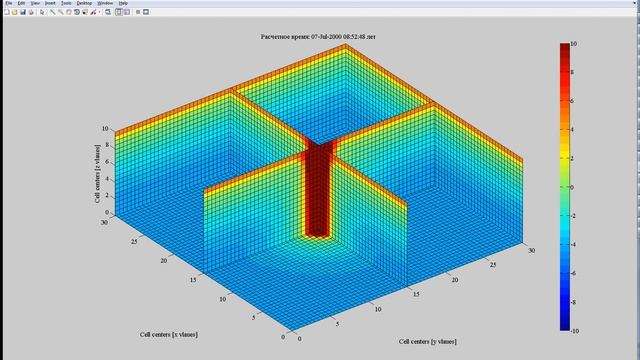This screenshot has height=360, width=640.
Task: Select the 'Cell centers [y values]' axis label
Action: pyautogui.click(x=427, y=341)
